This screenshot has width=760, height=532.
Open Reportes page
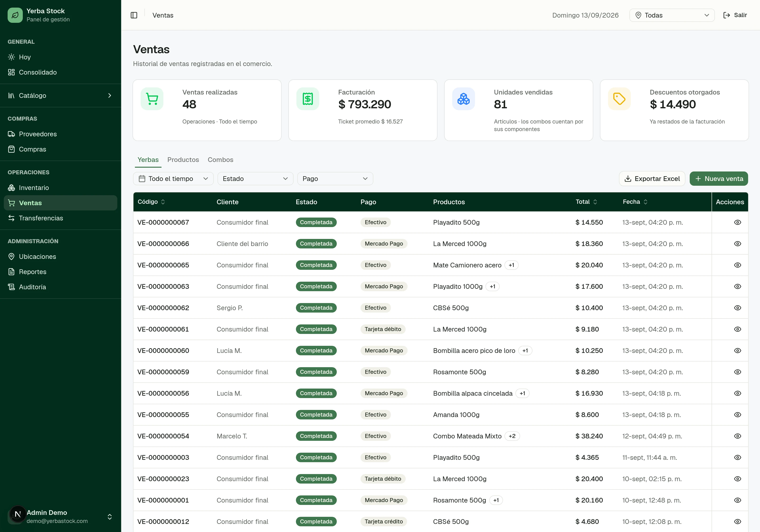[x=61, y=271]
